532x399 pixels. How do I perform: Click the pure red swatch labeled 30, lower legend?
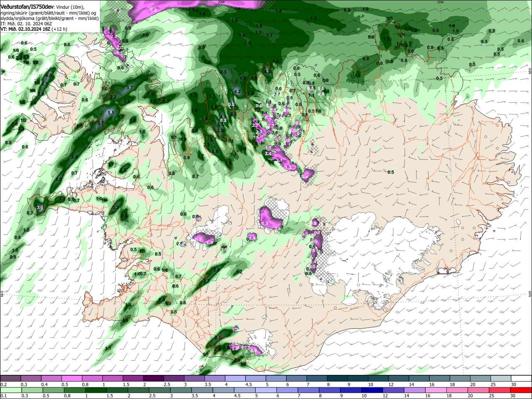pos(521,390)
